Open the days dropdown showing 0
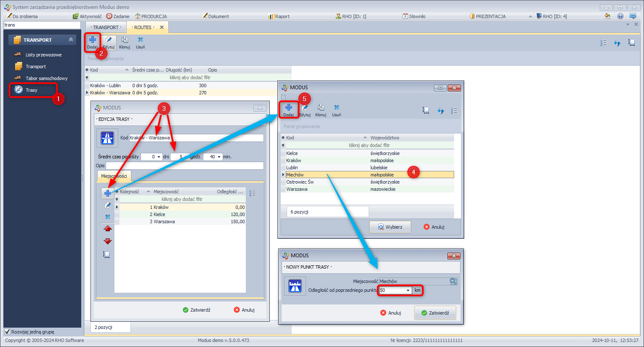Viewport: 644px width, 347px height. click(159, 157)
